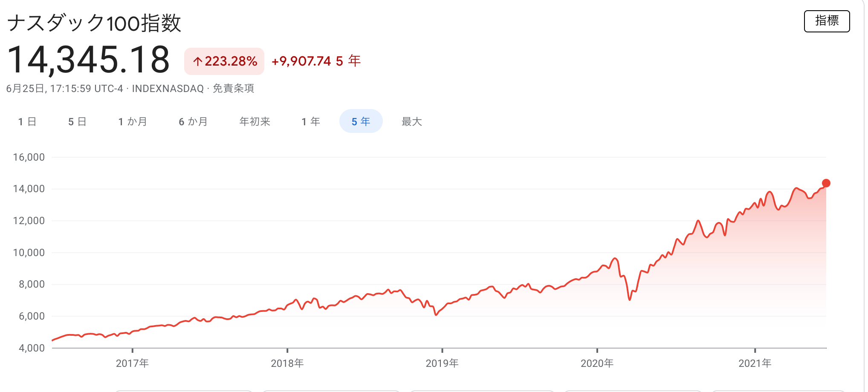868x392 pixels.
Task: Switch to the 1年 range
Action: coord(311,122)
